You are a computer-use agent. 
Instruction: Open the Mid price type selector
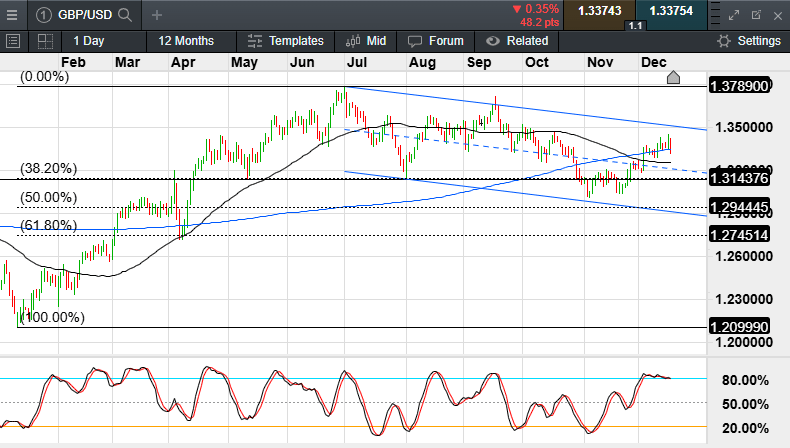pyautogui.click(x=366, y=41)
